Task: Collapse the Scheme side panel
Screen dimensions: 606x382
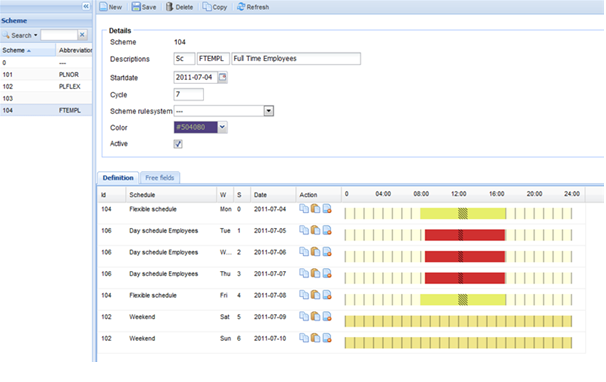Action: pyautogui.click(x=86, y=6)
